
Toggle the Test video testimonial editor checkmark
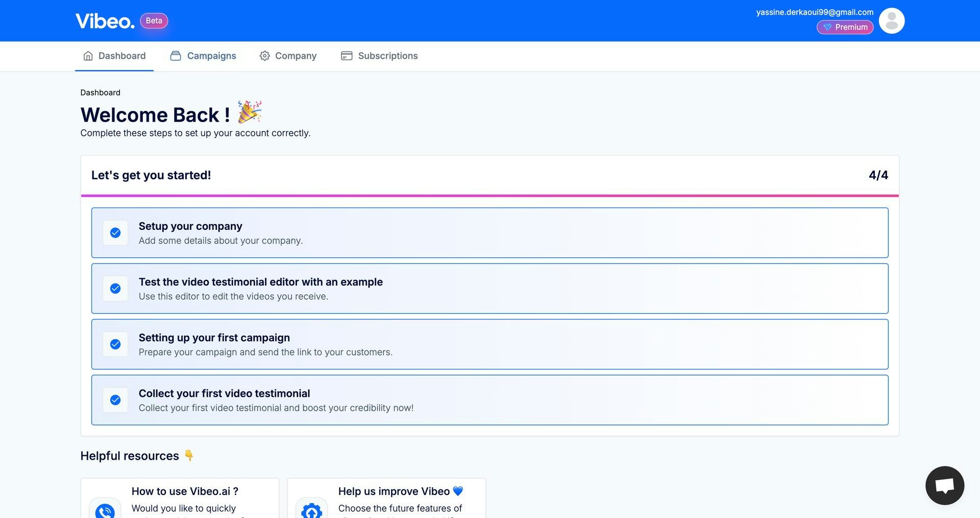click(x=115, y=289)
